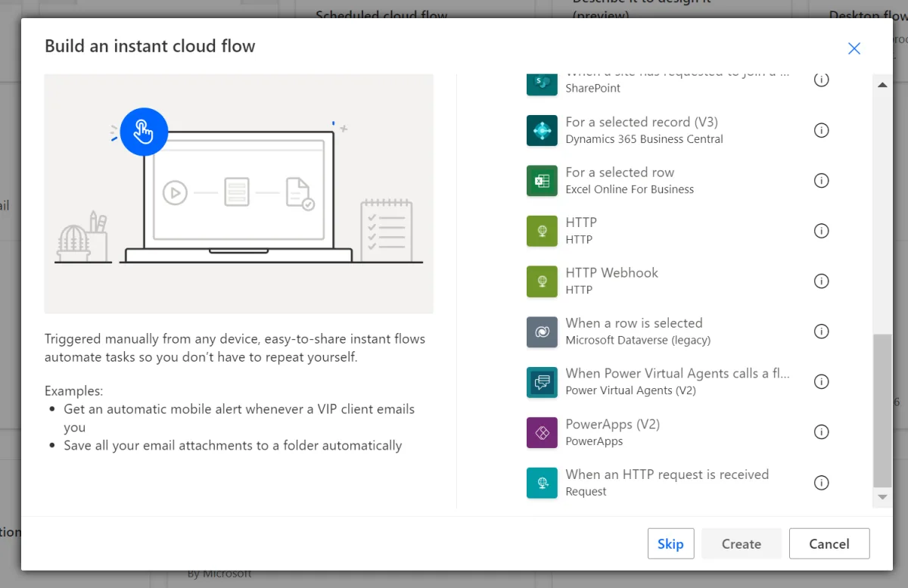This screenshot has width=908, height=588.
Task: Select the purple PowerApps icon
Action: 542,432
